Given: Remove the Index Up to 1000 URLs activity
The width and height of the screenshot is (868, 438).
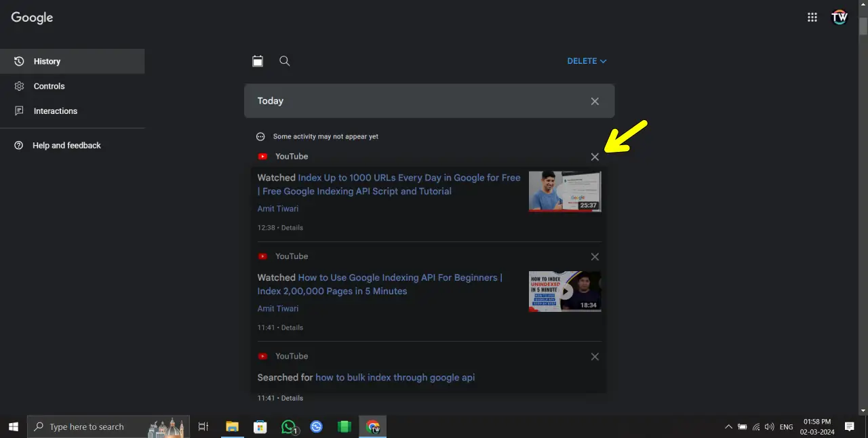Looking at the screenshot, I should pos(595,157).
